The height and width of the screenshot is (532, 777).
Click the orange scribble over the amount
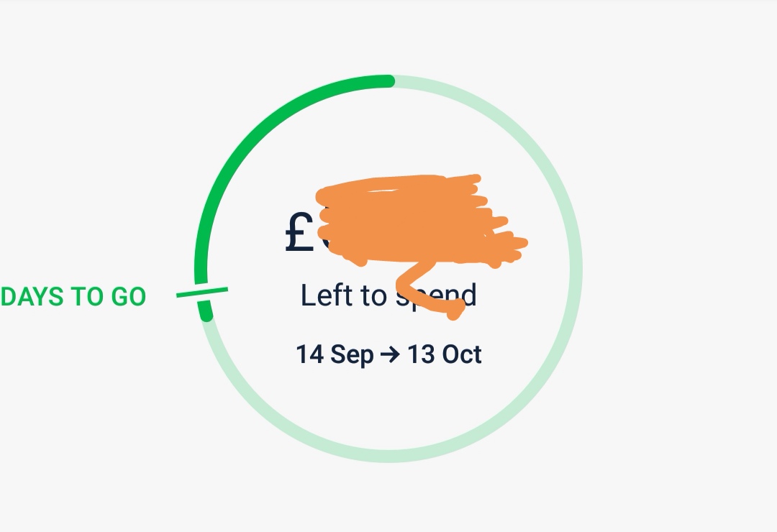click(x=421, y=221)
